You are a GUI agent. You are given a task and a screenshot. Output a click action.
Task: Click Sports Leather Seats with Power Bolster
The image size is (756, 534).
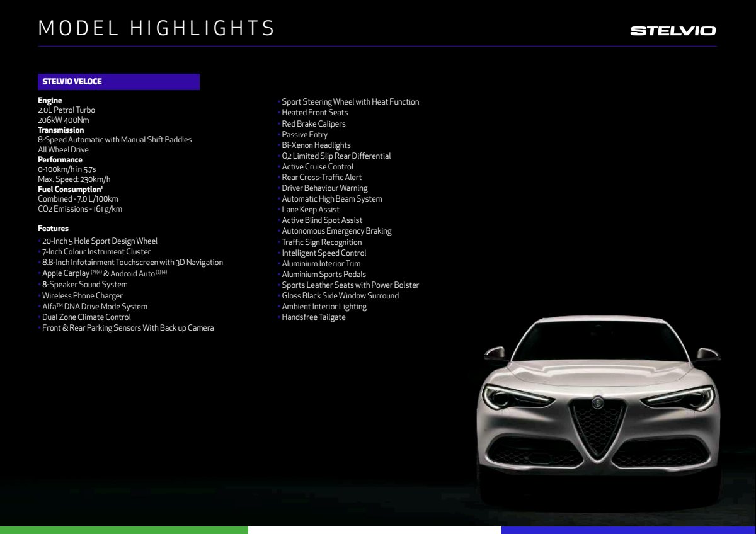point(350,285)
